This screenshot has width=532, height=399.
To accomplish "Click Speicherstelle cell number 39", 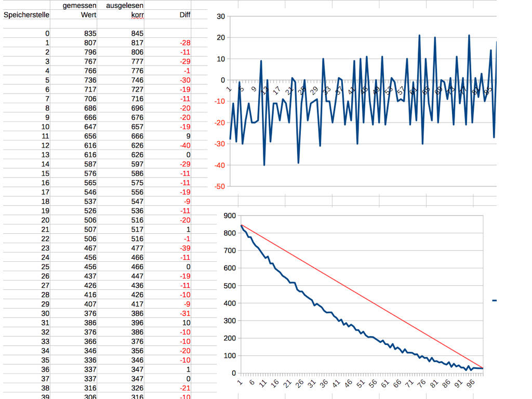I will [45, 396].
